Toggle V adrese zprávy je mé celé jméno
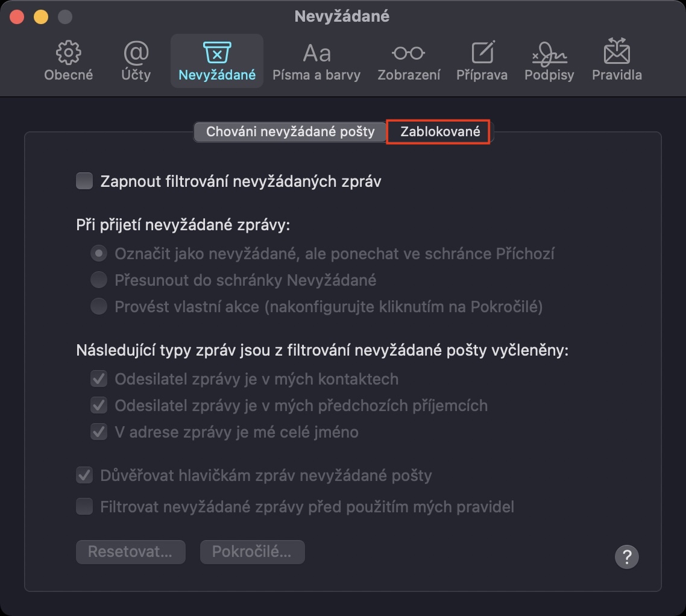The height and width of the screenshot is (616, 686). pos(99,432)
